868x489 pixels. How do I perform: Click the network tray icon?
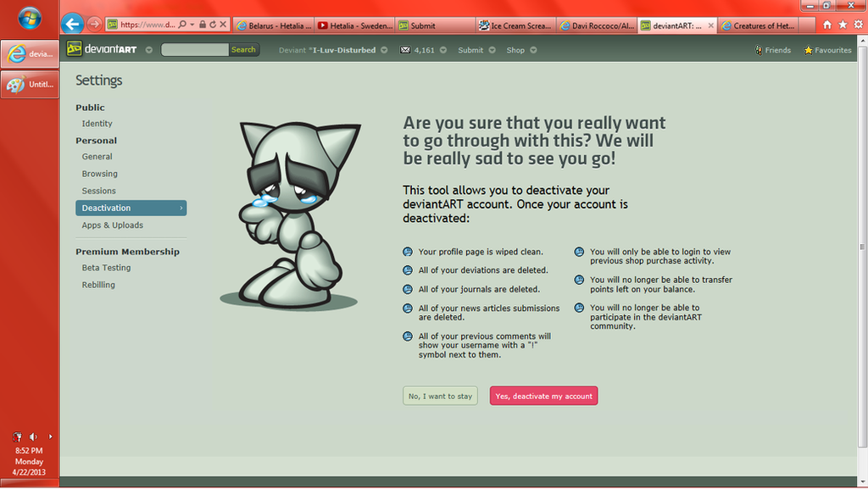[x=17, y=436]
